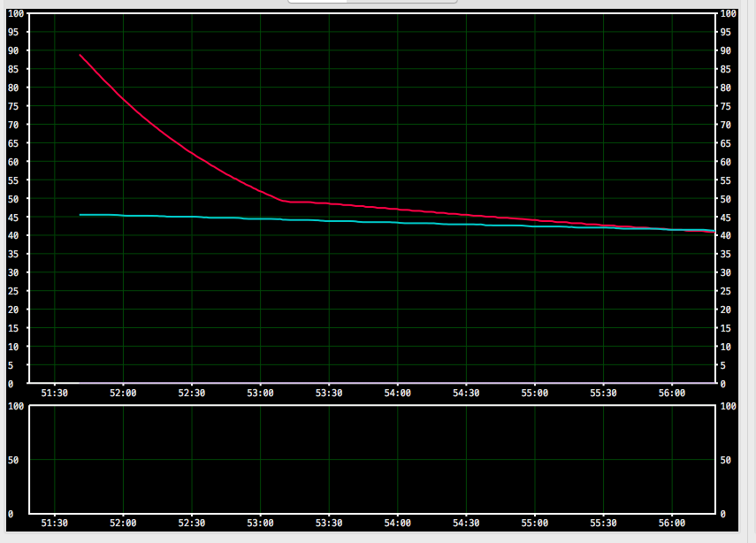Image resolution: width=756 pixels, height=543 pixels.
Task: Click where red and cyan curves merge near 56:00
Action: pyautogui.click(x=672, y=229)
